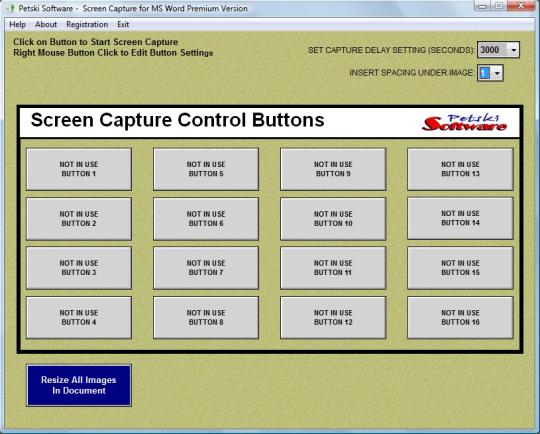Open the Registration menu
540x434 pixels.
click(x=87, y=24)
